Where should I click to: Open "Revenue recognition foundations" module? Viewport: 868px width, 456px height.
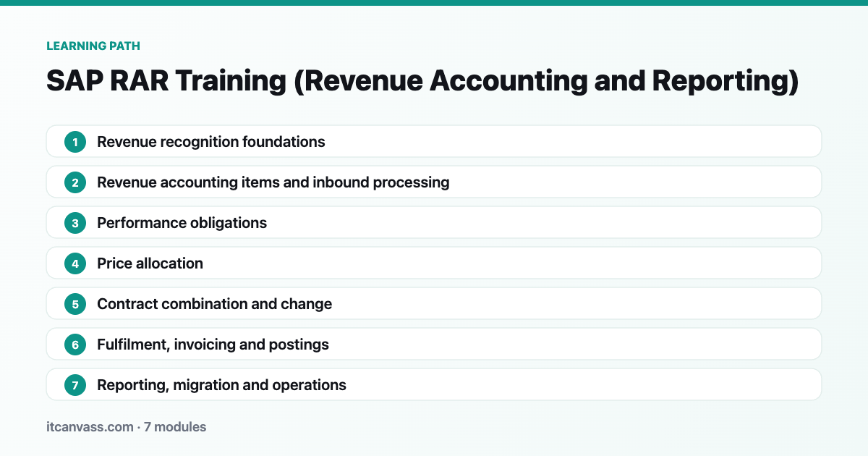(434, 141)
